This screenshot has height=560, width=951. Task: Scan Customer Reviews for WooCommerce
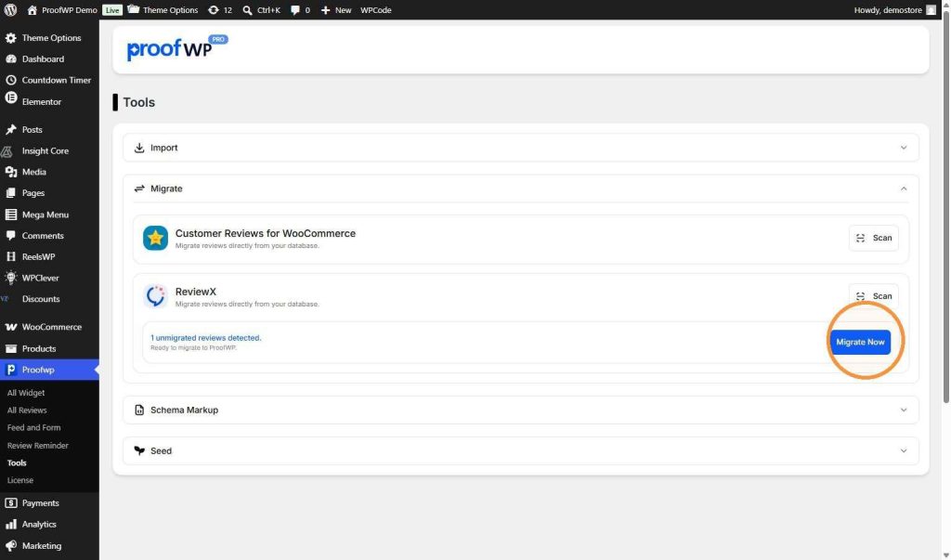(874, 238)
